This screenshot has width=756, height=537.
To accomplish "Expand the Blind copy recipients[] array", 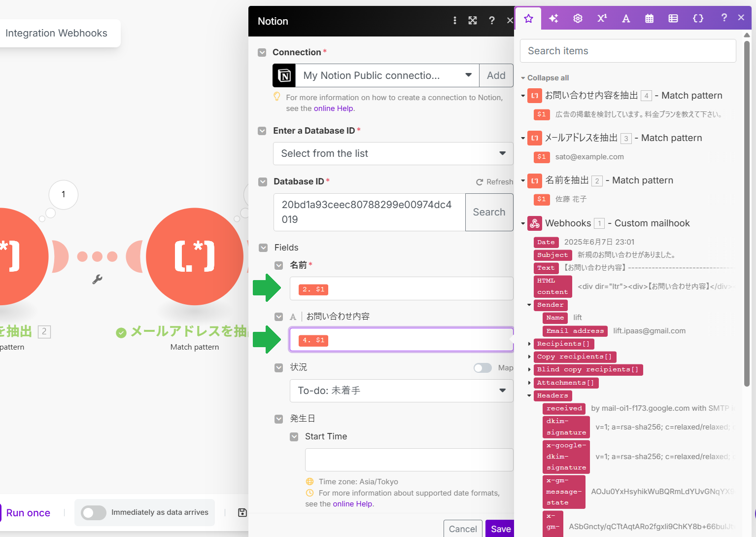I will point(530,369).
